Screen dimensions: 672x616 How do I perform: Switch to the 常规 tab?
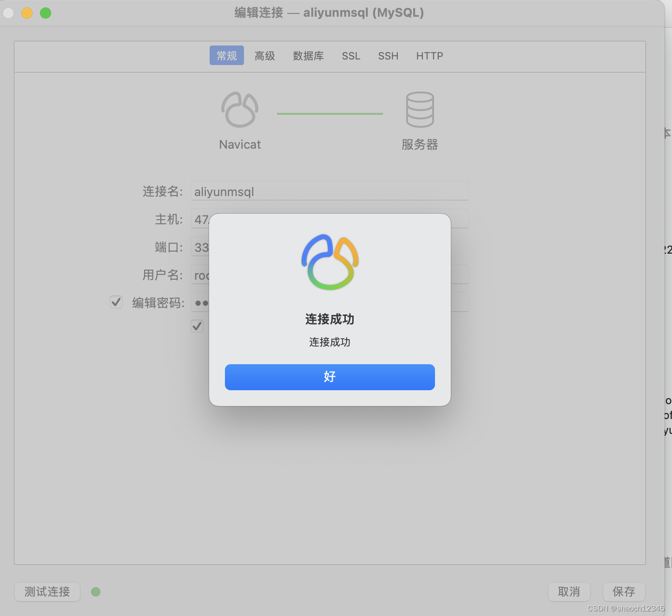[227, 56]
